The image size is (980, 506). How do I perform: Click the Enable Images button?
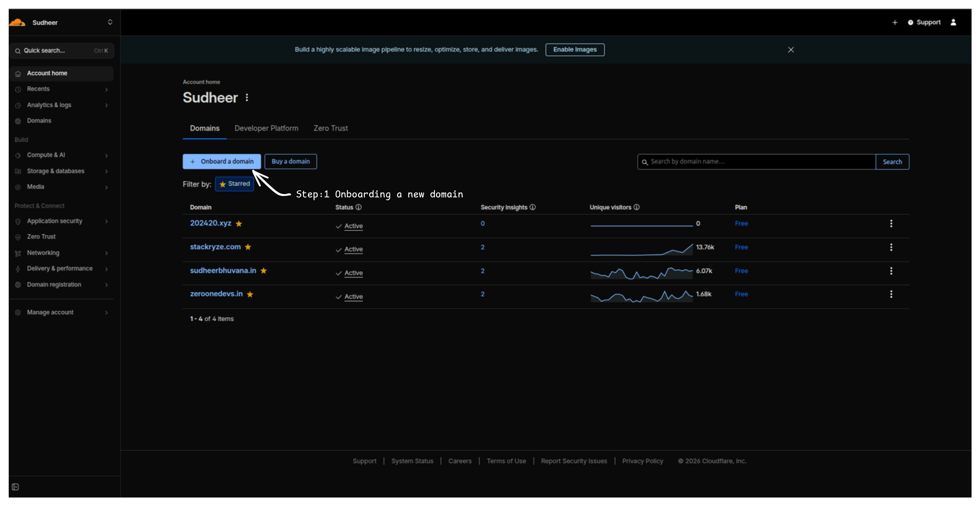[575, 50]
